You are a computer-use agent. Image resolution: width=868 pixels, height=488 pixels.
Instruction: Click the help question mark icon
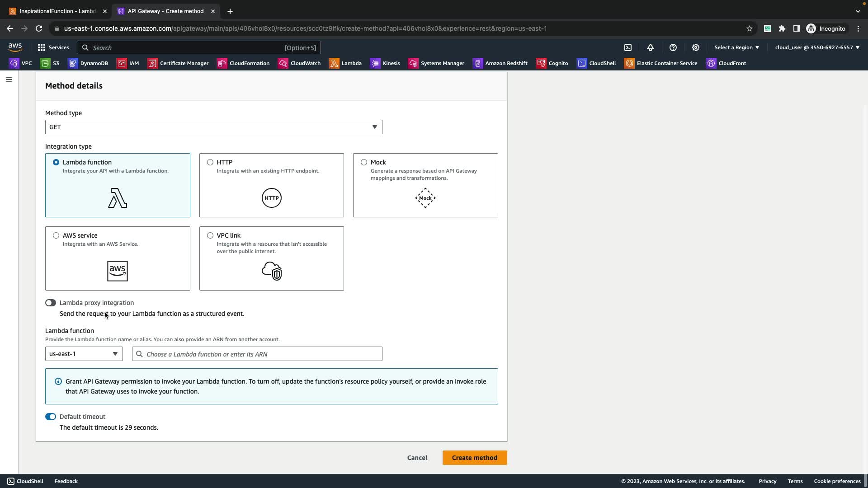[673, 47]
